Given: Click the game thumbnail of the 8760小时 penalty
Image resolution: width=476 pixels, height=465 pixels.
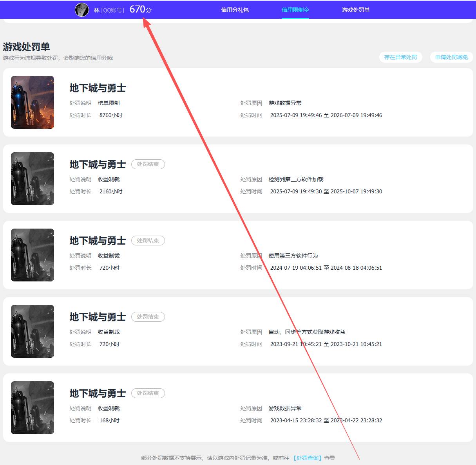Looking at the screenshot, I should tap(33, 103).
